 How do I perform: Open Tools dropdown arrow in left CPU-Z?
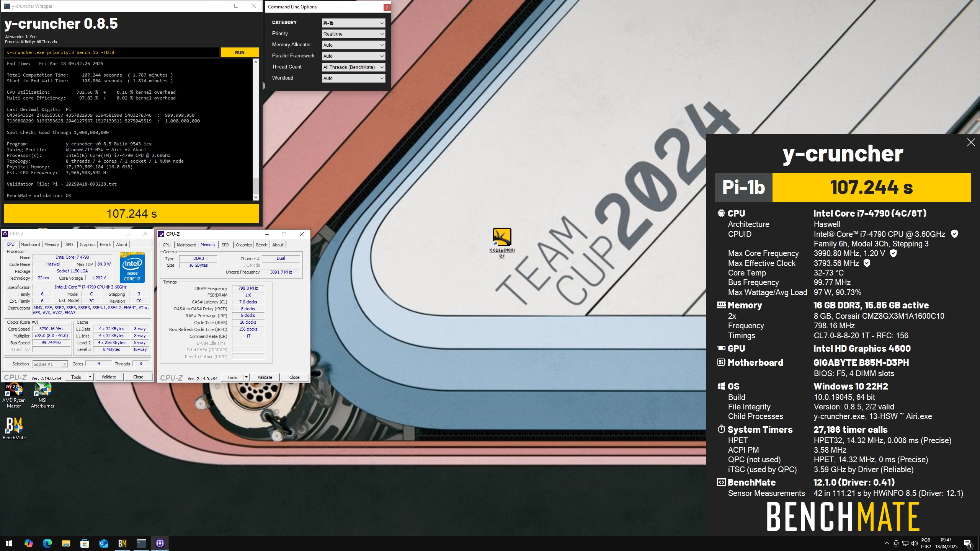(90, 377)
